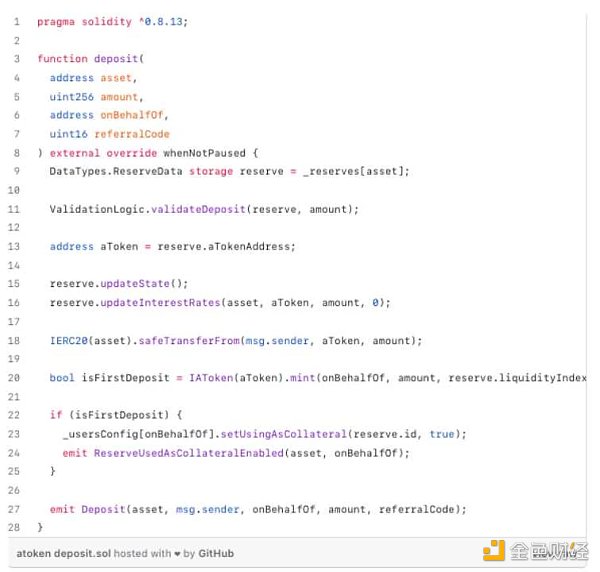Screen dimensions: 600x572
Task: Select line number 1
Action: coord(16,21)
